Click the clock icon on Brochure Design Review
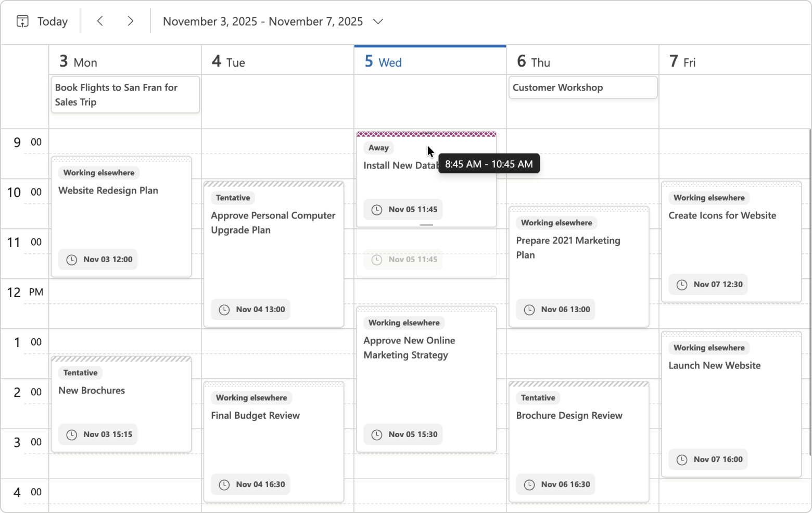 (529, 484)
